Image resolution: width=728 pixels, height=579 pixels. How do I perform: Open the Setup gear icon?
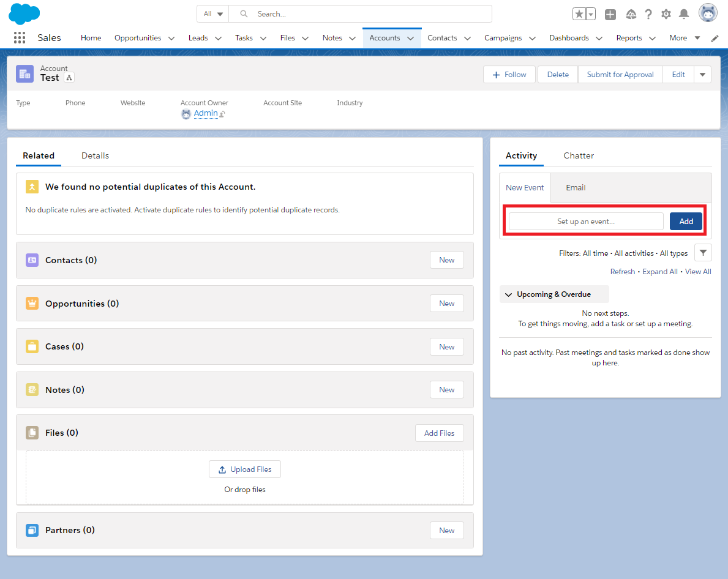point(666,14)
